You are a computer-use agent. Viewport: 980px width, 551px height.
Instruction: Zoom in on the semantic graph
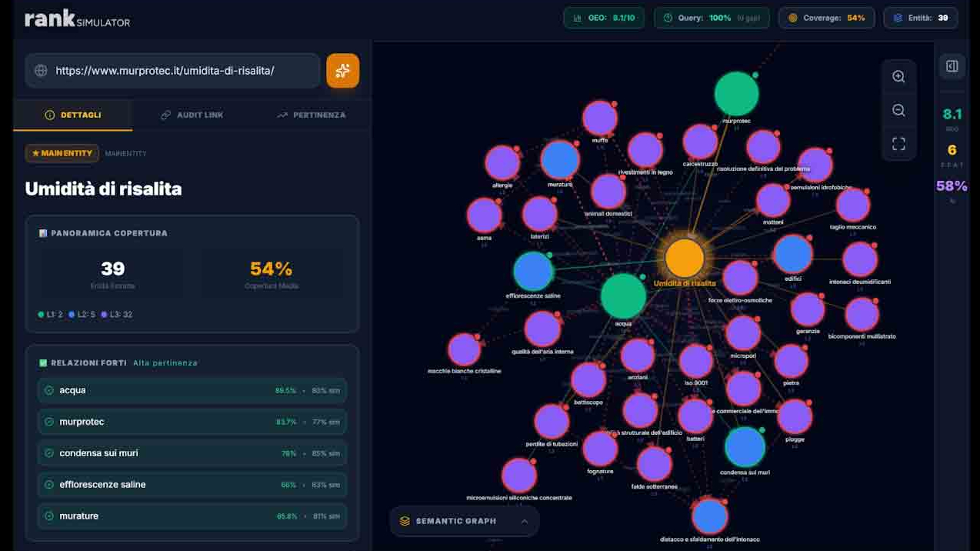pos(898,77)
